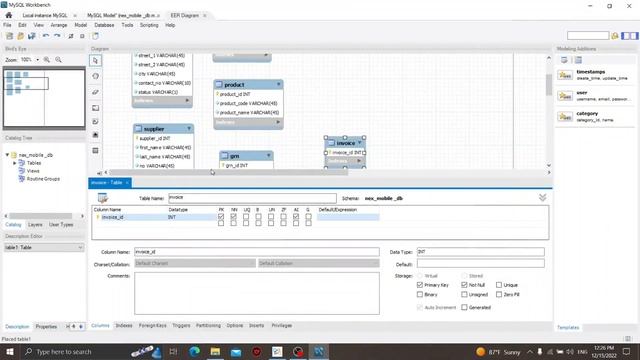This screenshot has width=640, height=360.
Task: Enable the Unique checkbox
Action: point(499,285)
